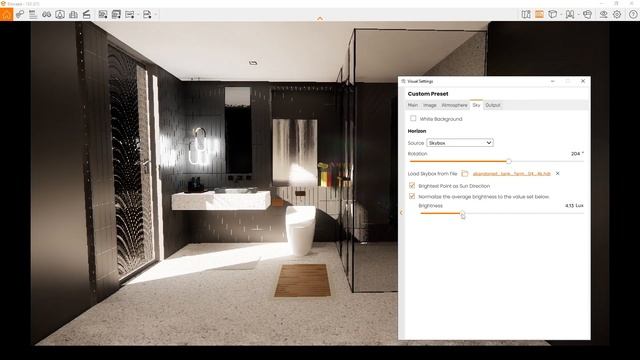The width and height of the screenshot is (640, 360).
Task: Click the Enscape app icon in title bar
Action: [3, 3]
